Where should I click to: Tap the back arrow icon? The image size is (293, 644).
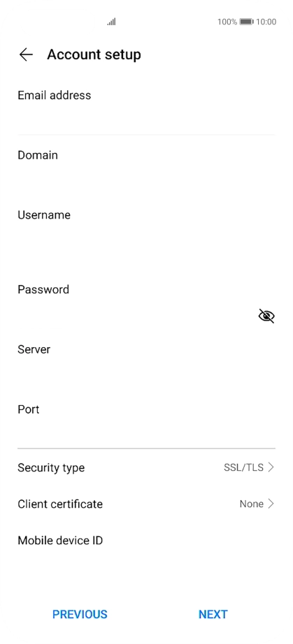[x=26, y=54]
